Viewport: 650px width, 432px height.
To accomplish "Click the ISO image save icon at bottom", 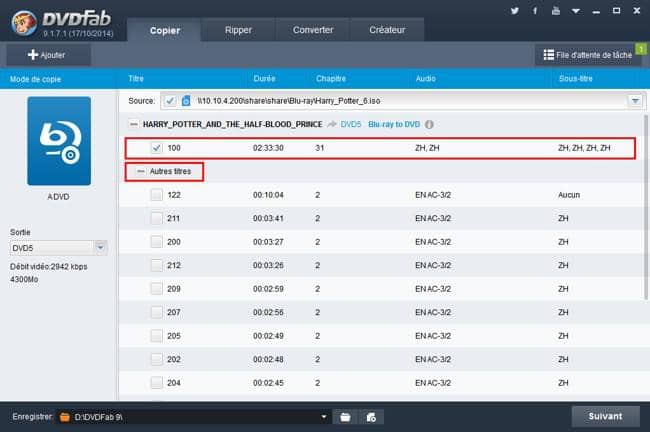I will coord(371,417).
